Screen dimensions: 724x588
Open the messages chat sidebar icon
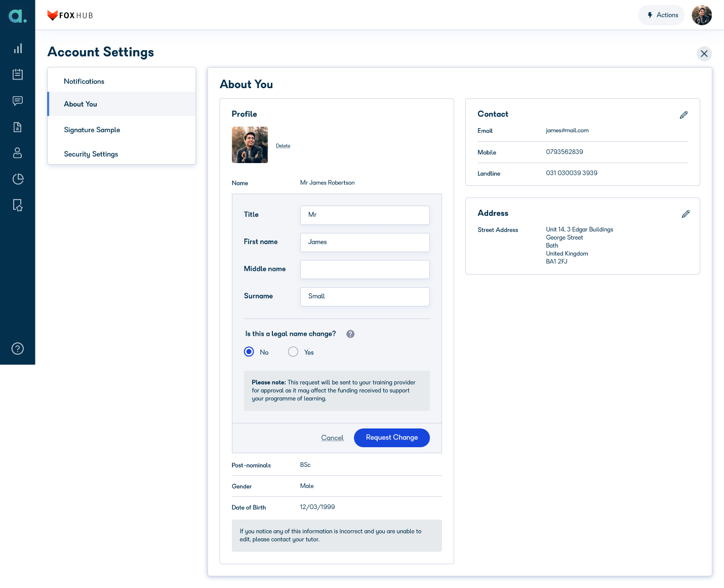(x=18, y=101)
